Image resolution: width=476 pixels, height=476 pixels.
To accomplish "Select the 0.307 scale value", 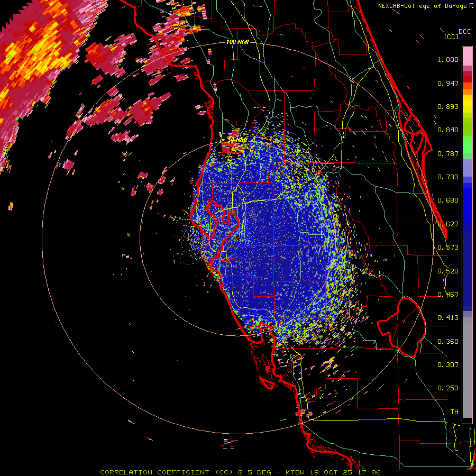I will [x=448, y=365].
